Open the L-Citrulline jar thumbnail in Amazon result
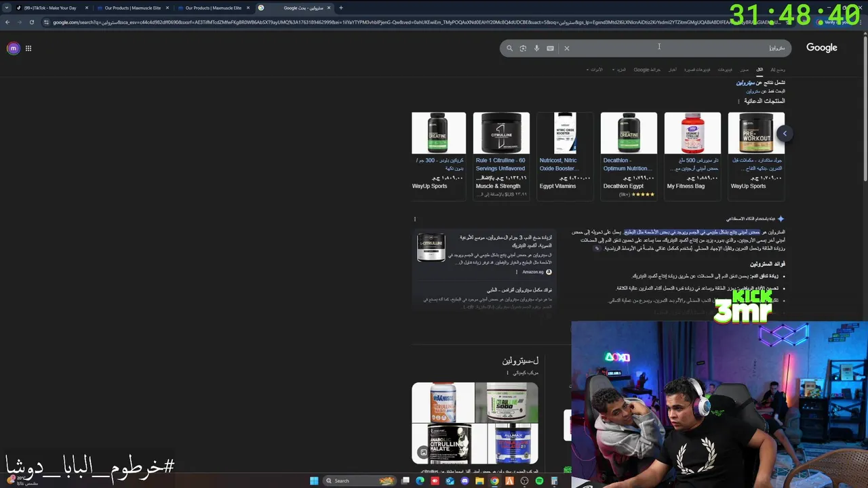 click(431, 247)
